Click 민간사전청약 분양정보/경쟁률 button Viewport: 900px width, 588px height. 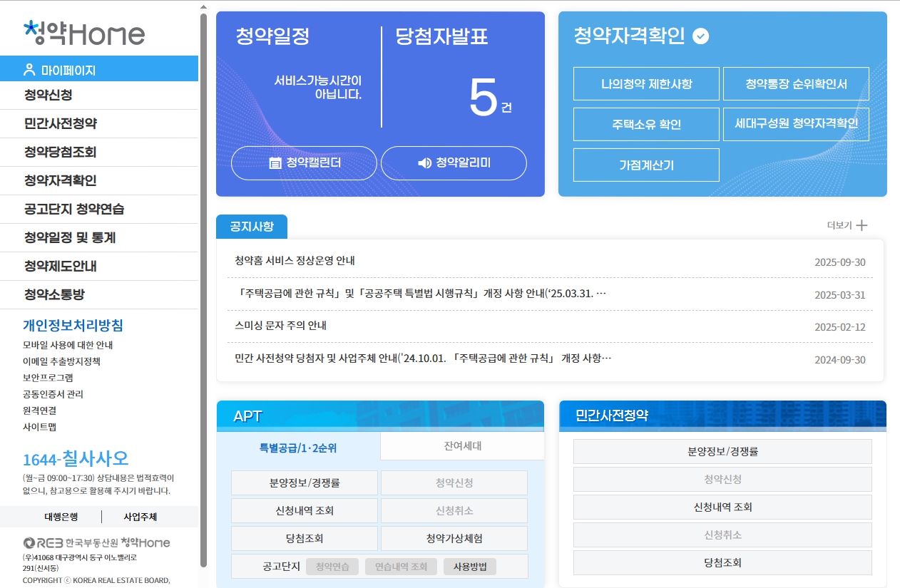(722, 451)
